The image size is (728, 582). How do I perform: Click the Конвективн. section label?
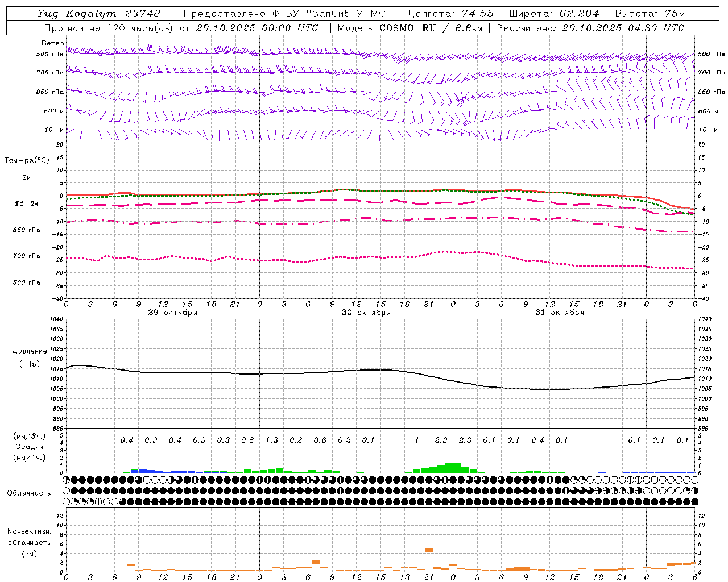tap(30, 531)
